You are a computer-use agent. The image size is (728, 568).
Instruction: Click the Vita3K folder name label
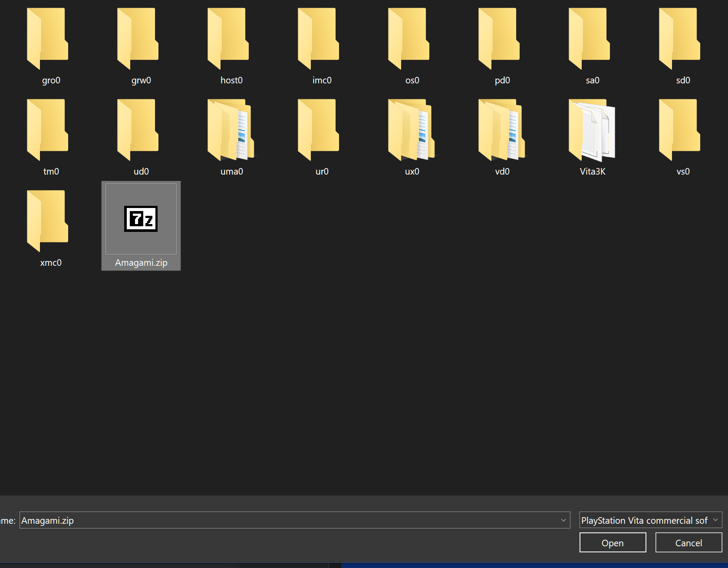[593, 172]
